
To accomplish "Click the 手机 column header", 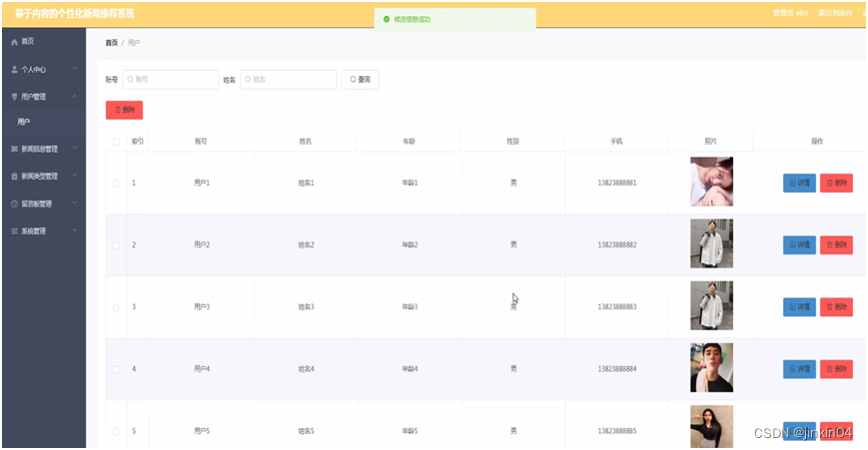I will [616, 142].
